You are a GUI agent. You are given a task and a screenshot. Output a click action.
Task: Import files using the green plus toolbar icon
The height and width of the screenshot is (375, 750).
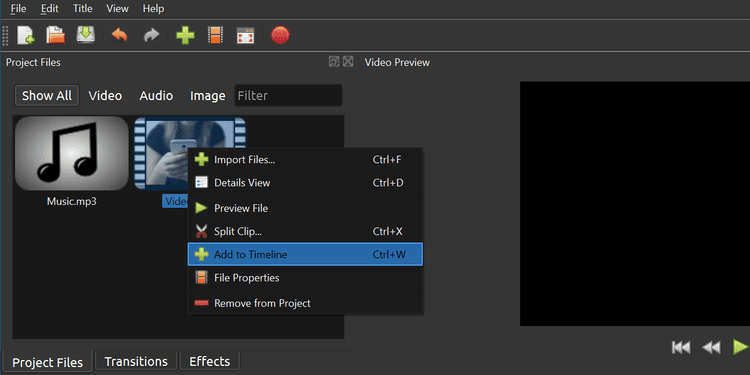[185, 35]
